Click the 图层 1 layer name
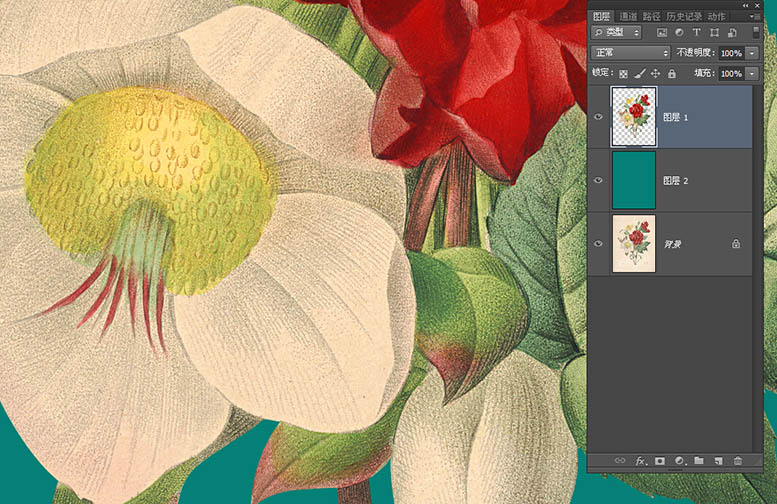Viewport: 777px width, 504px height. 675,117
